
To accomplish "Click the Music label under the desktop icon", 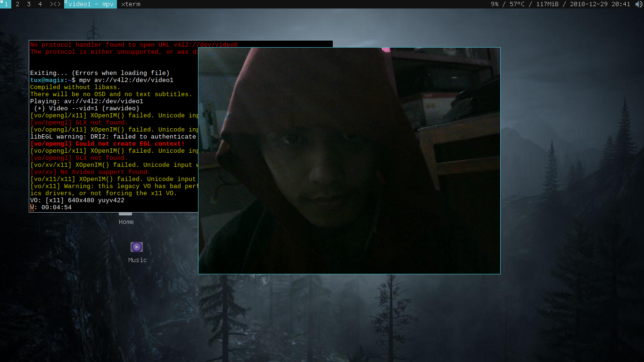I will click(138, 260).
